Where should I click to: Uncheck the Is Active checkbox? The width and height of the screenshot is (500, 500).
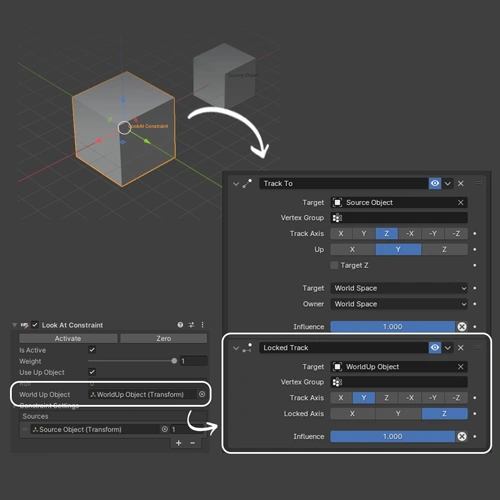click(x=92, y=350)
